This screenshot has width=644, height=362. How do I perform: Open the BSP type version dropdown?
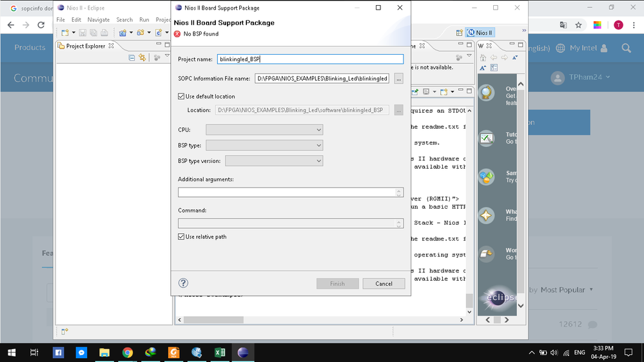point(274,161)
